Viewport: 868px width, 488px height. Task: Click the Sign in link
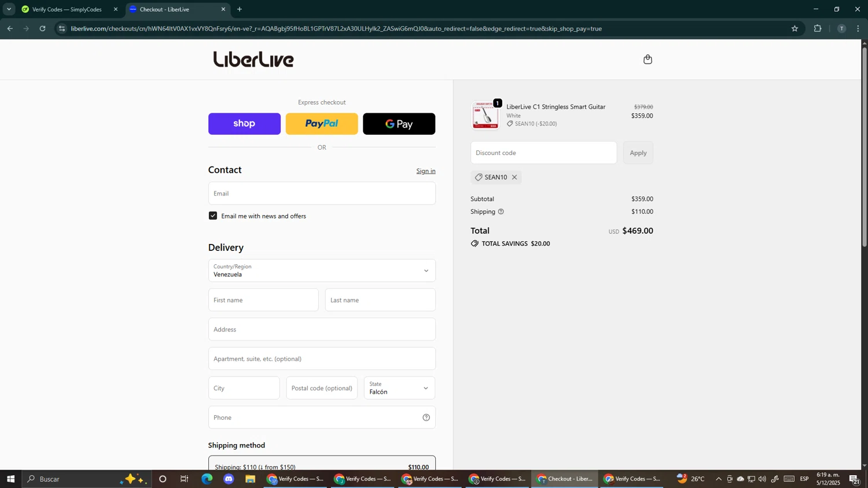426,171
